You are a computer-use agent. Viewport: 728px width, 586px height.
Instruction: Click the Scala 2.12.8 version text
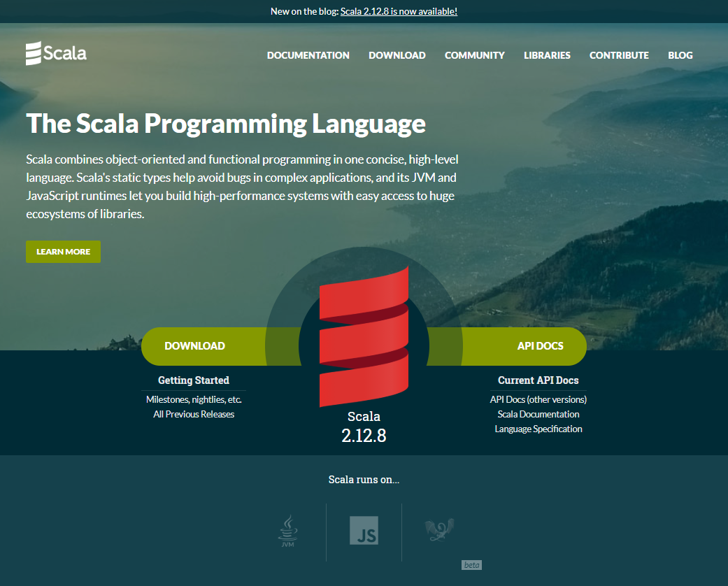(x=364, y=427)
